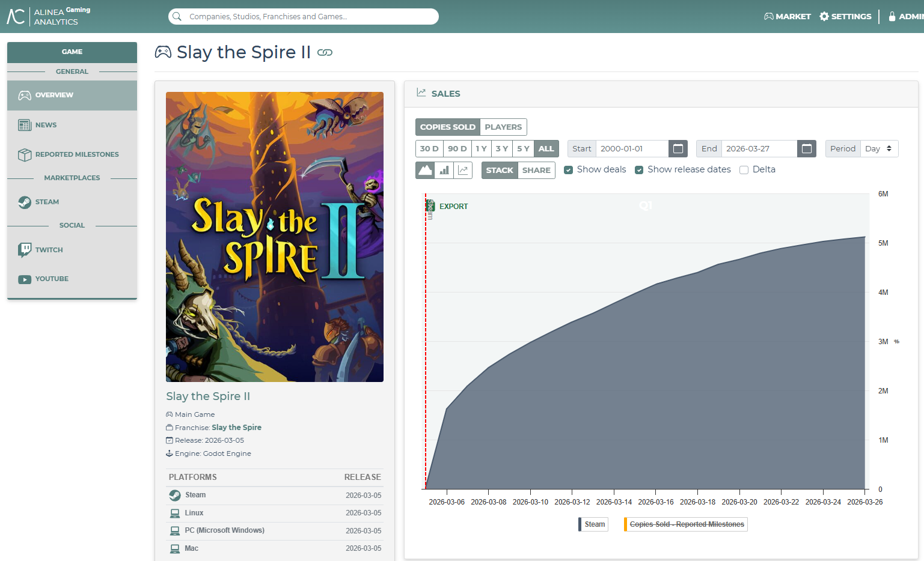Switch the chart to Players

[503, 127]
